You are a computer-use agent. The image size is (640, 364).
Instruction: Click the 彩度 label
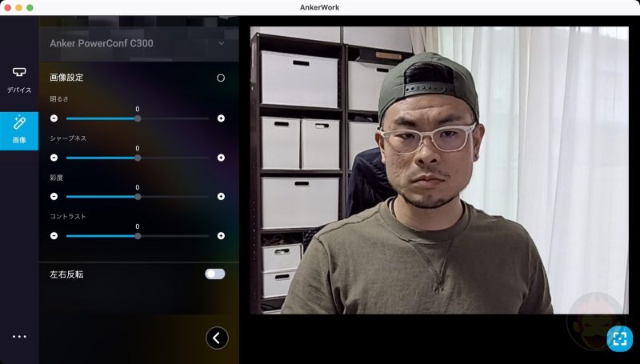click(x=56, y=178)
